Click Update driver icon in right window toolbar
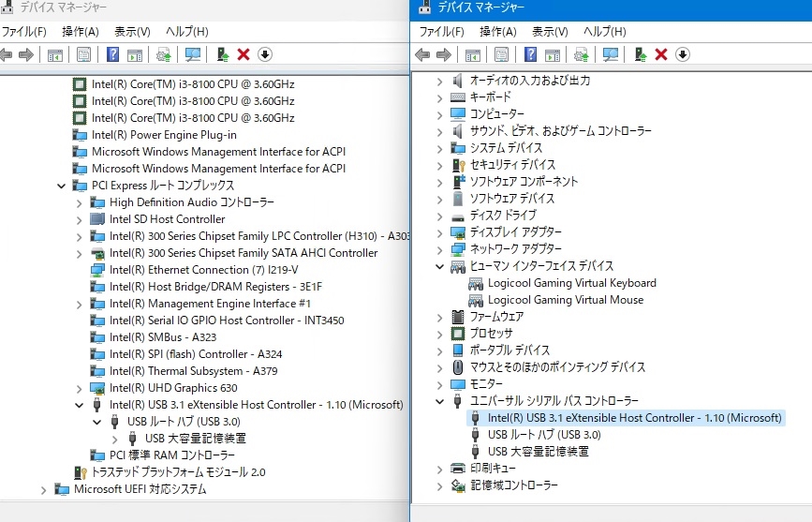The height and width of the screenshot is (522, 812). pos(640,54)
